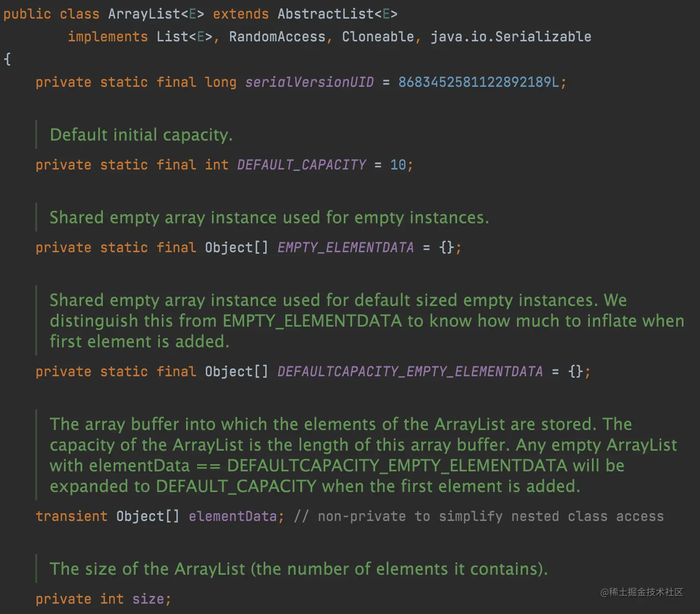The width and height of the screenshot is (700, 614).
Task: Click the value 10 of DEFAULT_CAPACITY
Action: (398, 165)
